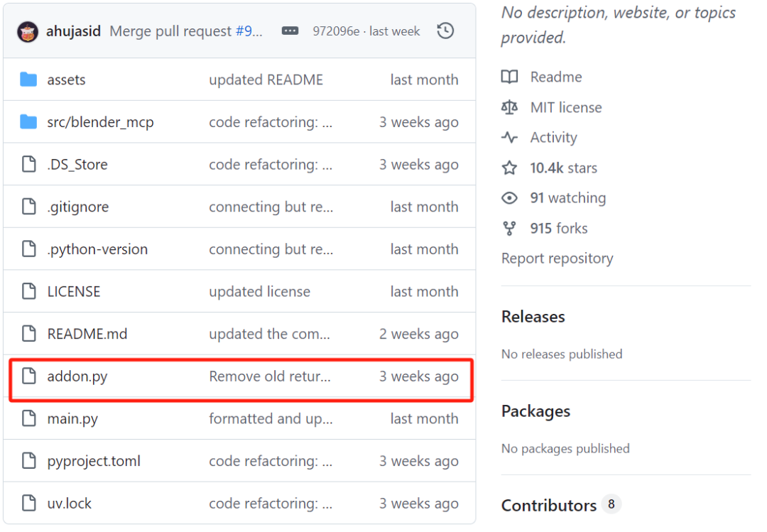Open the assets folder icon
The width and height of the screenshot is (767, 532).
(x=28, y=80)
